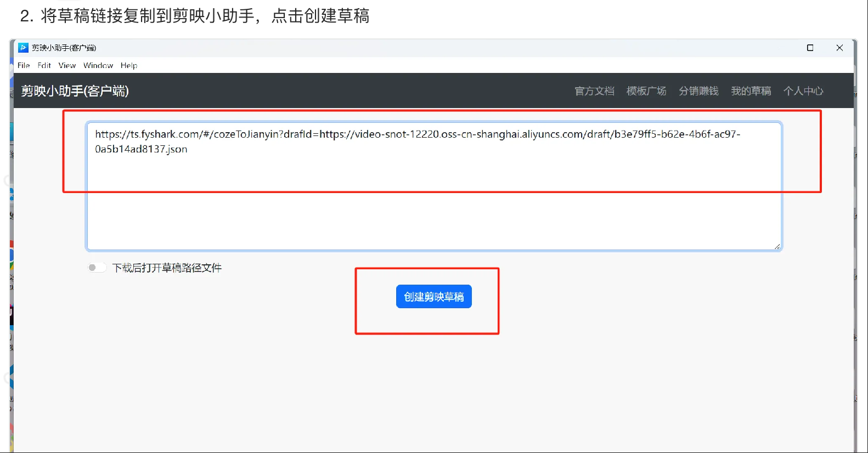Open the 分销赚钱 page
This screenshot has height=453, width=868.
point(698,91)
